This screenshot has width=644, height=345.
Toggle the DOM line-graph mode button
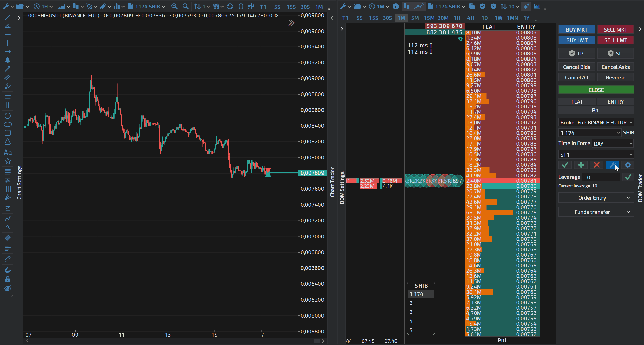click(418, 7)
